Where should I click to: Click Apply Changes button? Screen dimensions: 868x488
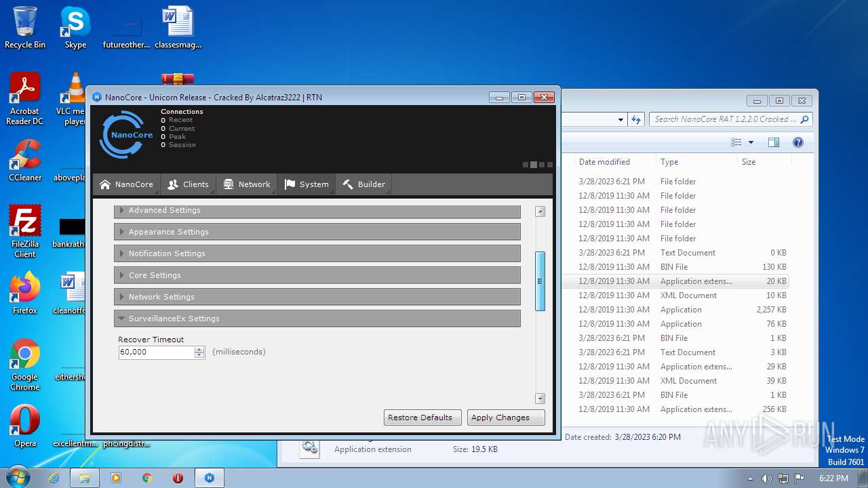click(506, 418)
